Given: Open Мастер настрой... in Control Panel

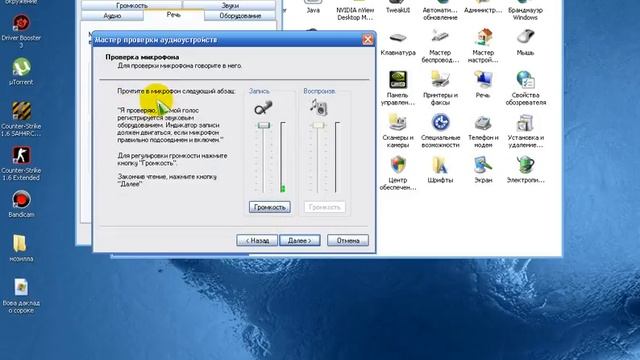Looking at the screenshot, I should tap(483, 38).
